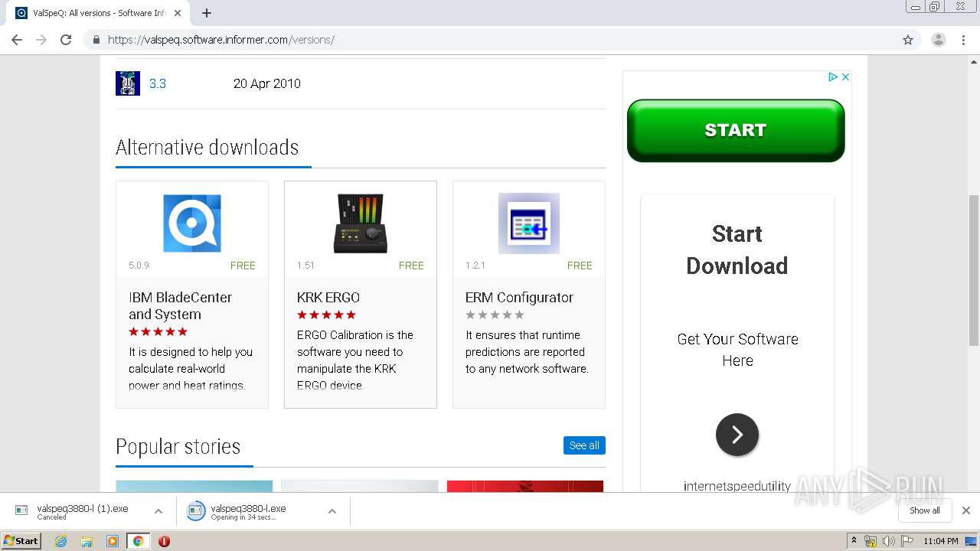Open the media player taskbar icon
This screenshot has height=551, width=980.
[113, 541]
